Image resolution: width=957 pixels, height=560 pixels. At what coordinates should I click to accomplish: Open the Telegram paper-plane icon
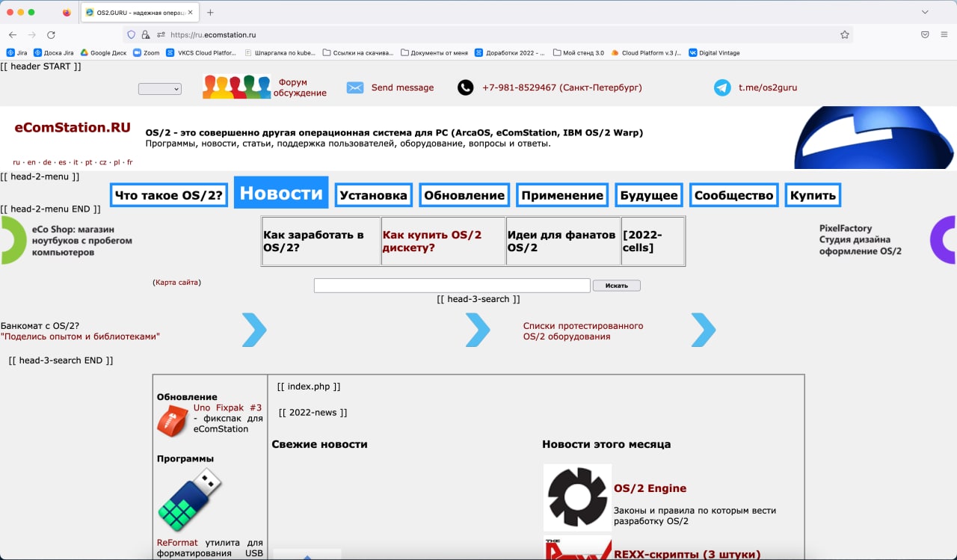(x=722, y=87)
